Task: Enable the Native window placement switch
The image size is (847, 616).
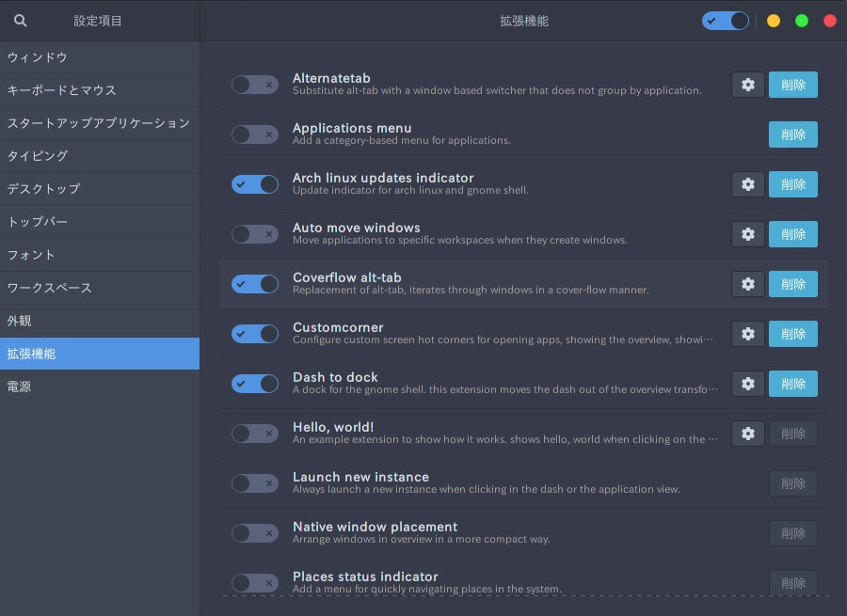Action: pos(255,533)
